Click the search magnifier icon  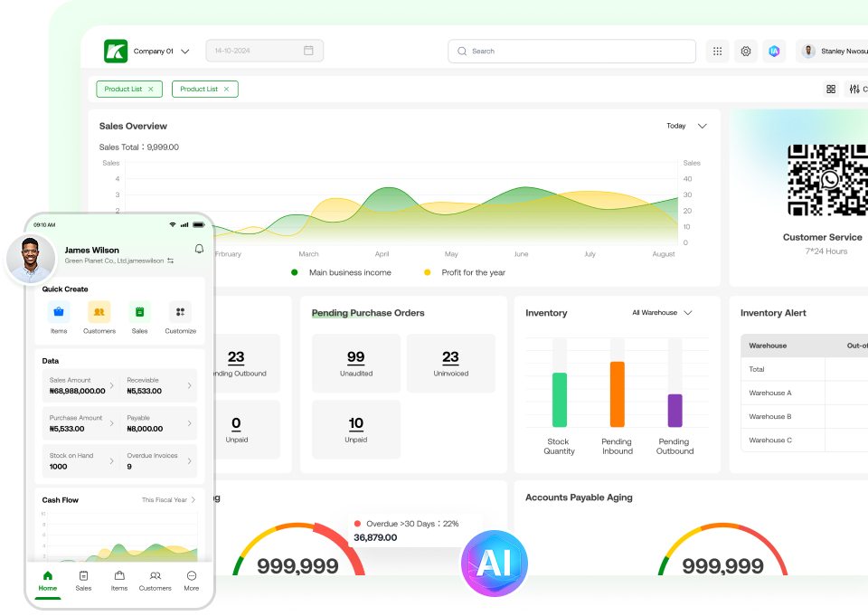[x=462, y=51]
